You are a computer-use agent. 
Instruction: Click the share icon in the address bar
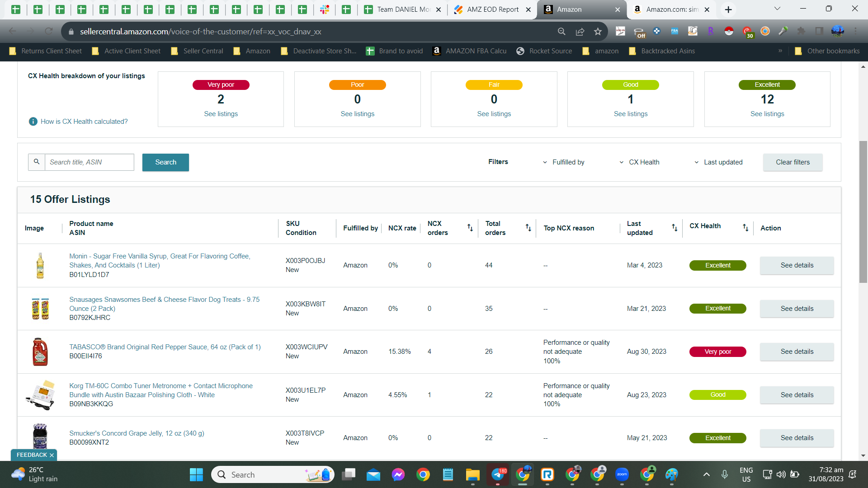[x=580, y=31]
